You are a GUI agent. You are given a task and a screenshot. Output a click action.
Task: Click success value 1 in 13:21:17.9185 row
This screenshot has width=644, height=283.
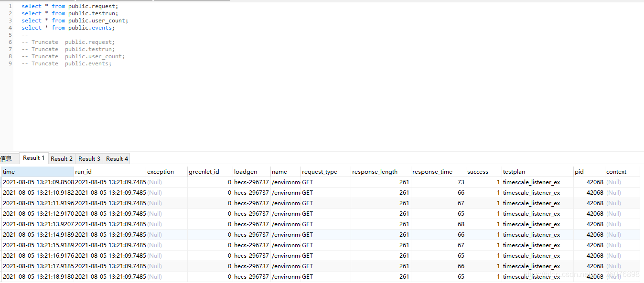tap(484, 266)
